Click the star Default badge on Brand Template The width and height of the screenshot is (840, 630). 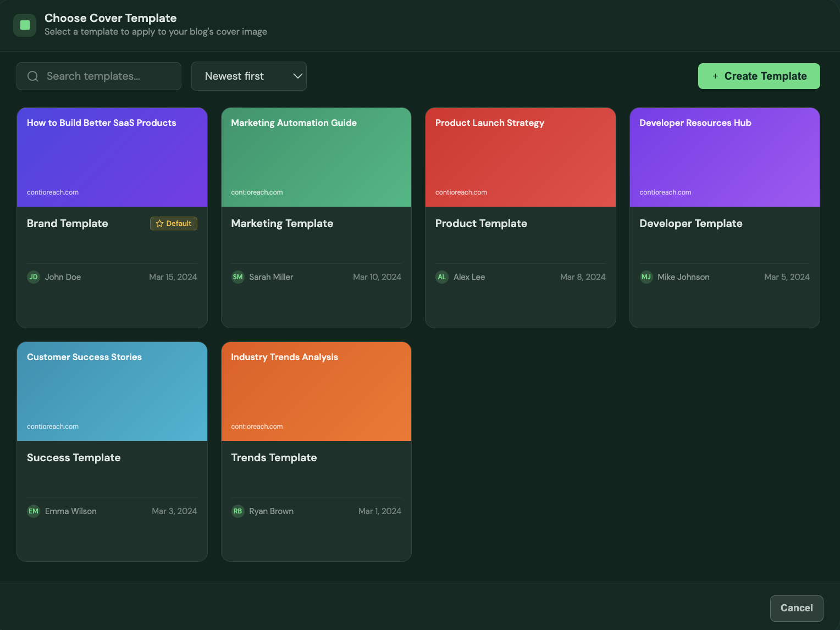174,224
